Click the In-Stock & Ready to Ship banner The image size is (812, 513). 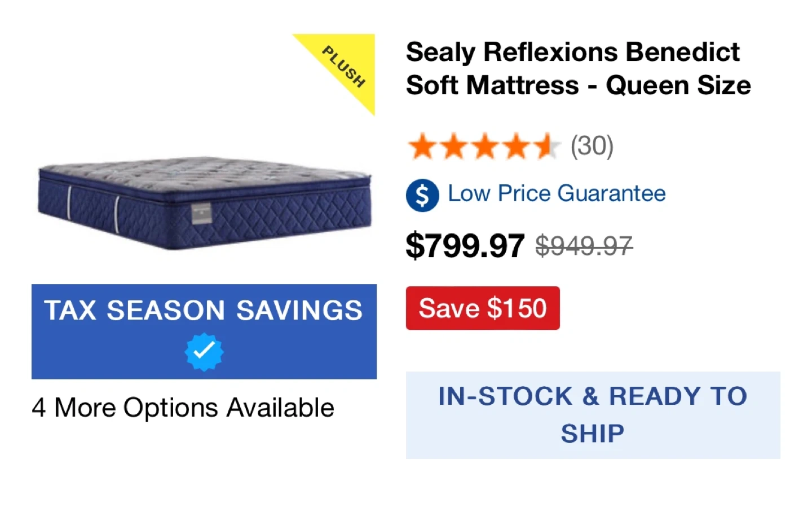point(593,415)
